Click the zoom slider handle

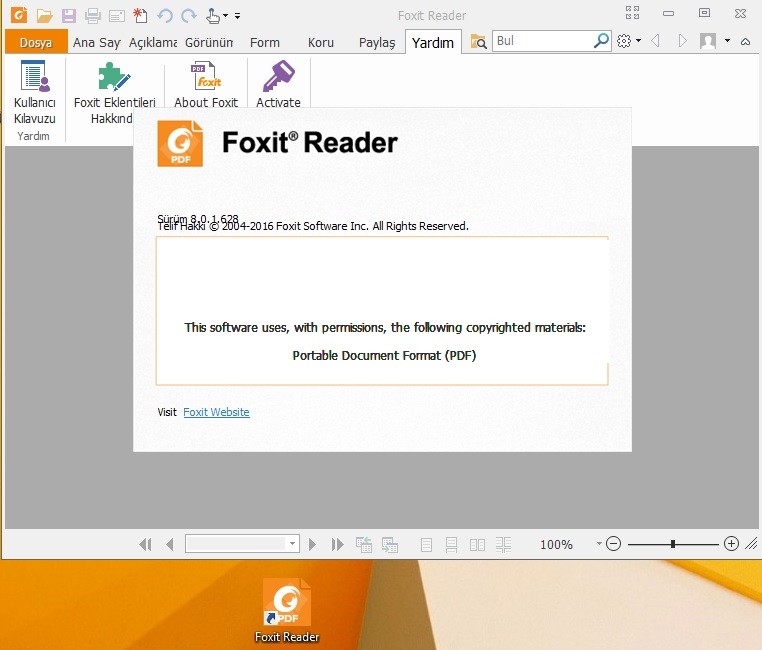(x=673, y=544)
